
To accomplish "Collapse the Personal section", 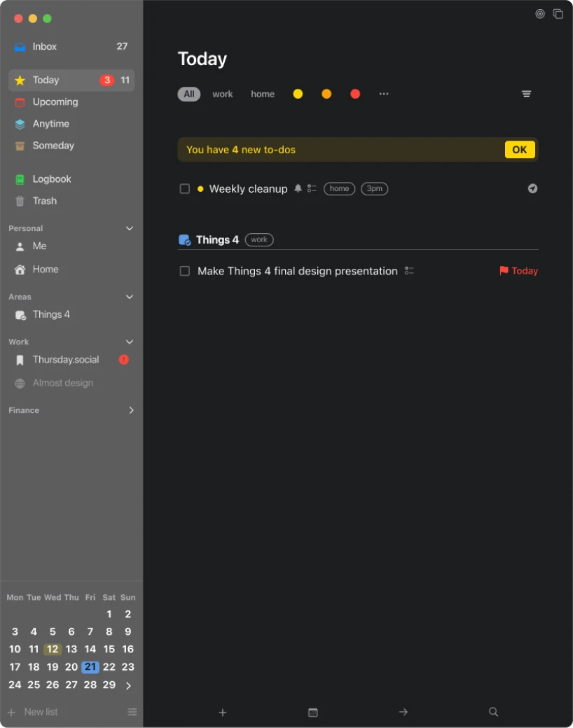I will pyautogui.click(x=130, y=228).
